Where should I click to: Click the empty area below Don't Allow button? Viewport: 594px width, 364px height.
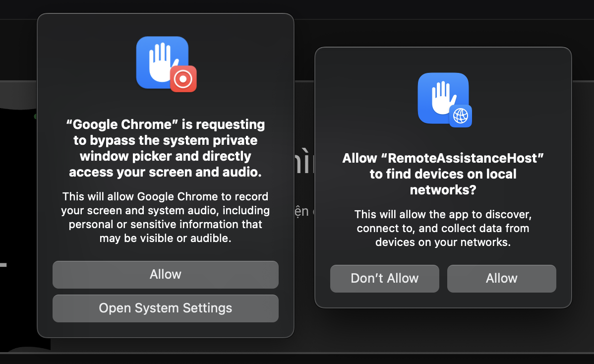(384, 300)
